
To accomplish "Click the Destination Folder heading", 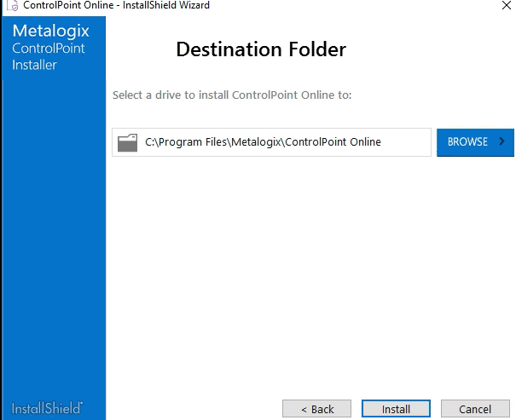I will 261,49.
